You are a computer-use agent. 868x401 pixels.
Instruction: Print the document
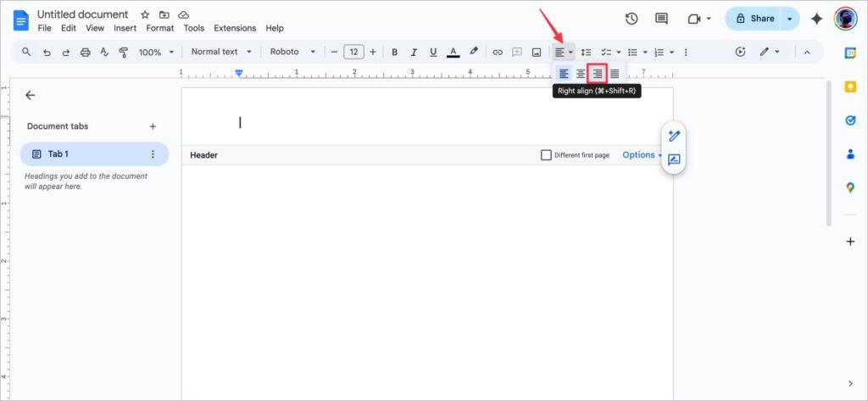86,52
